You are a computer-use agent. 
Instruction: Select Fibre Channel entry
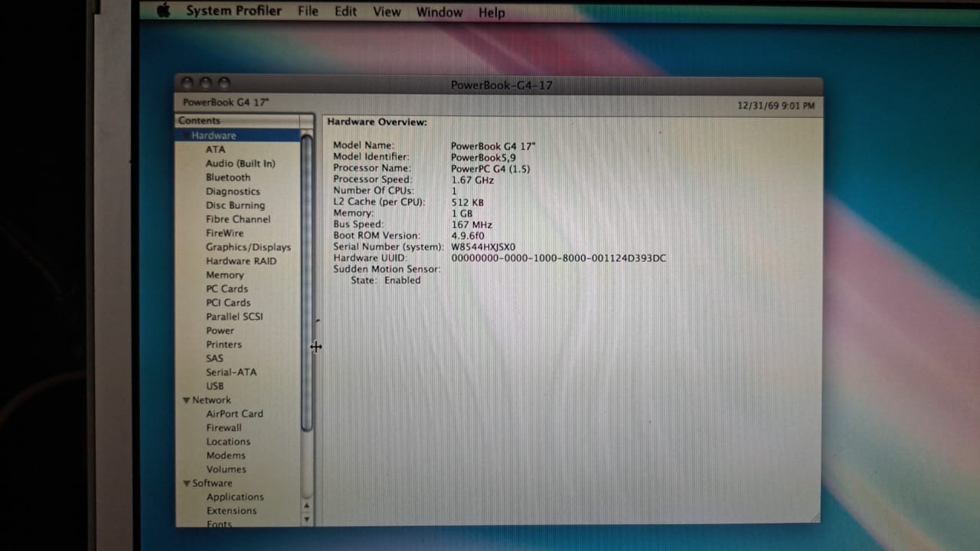pos(238,219)
